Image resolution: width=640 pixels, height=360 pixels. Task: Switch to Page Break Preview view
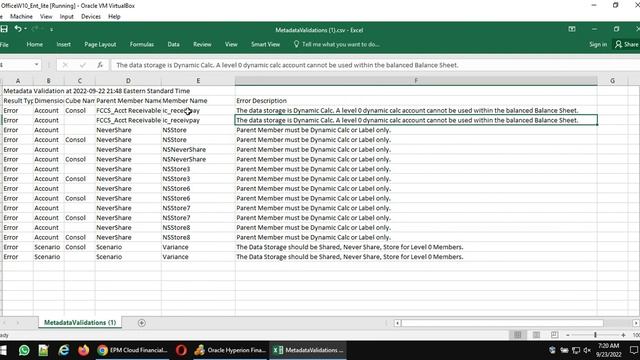click(x=554, y=335)
